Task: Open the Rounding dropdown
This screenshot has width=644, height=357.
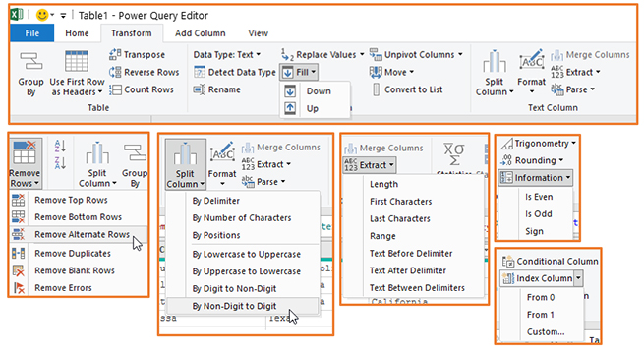Action: coord(532,160)
